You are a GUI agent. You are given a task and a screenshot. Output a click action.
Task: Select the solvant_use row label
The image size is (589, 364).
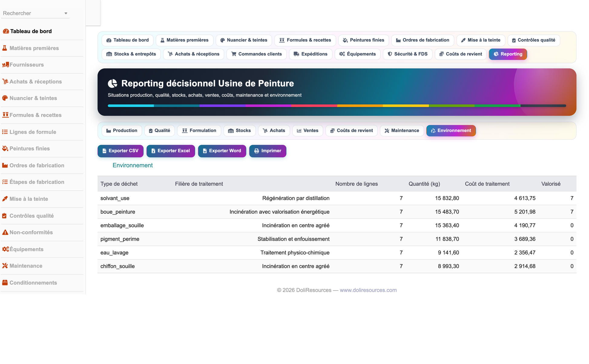[115, 198]
